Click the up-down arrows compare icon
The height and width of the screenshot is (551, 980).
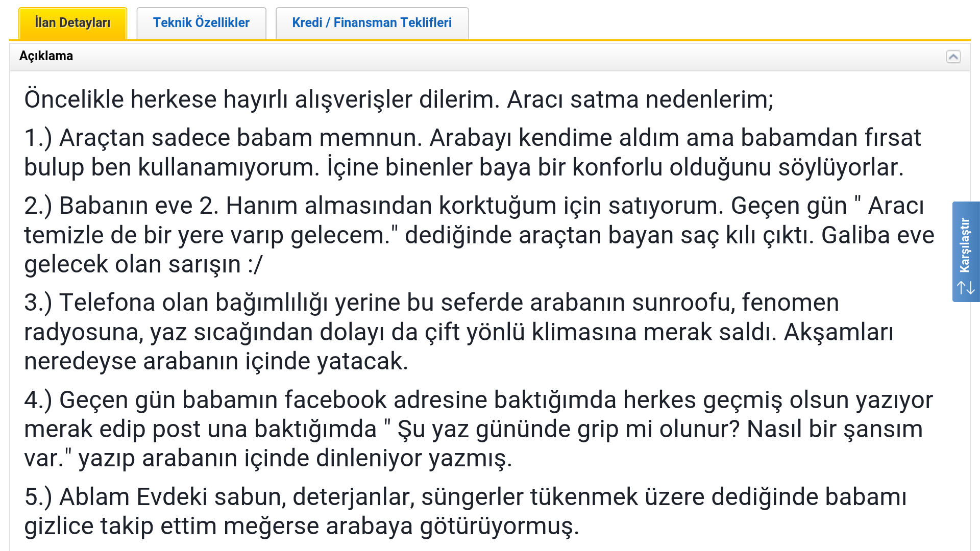[x=966, y=288]
